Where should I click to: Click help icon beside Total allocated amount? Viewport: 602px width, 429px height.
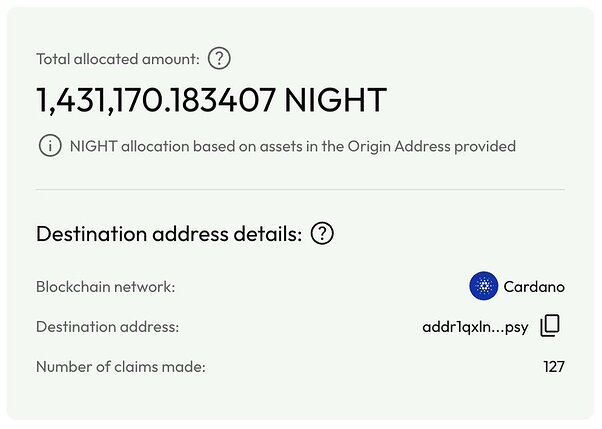219,59
